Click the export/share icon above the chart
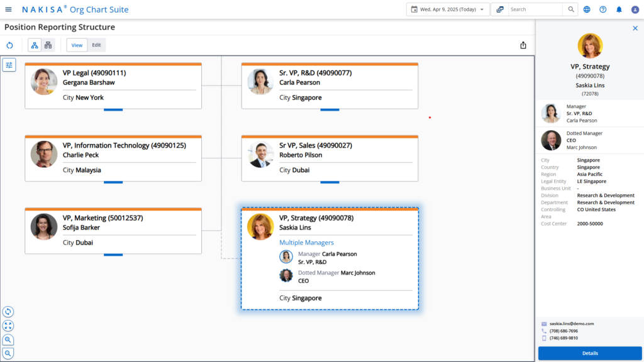Screen dimensions: 644x362 (x=523, y=45)
